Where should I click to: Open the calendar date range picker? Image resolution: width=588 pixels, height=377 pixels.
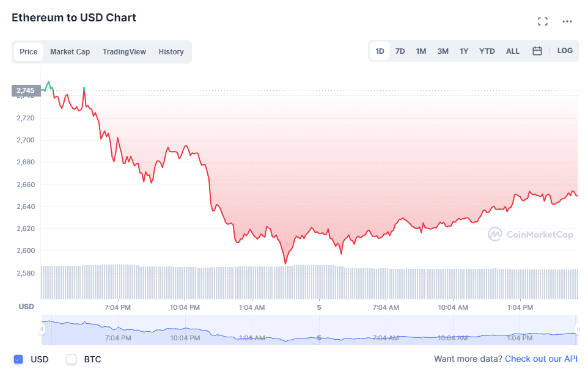pos(537,51)
